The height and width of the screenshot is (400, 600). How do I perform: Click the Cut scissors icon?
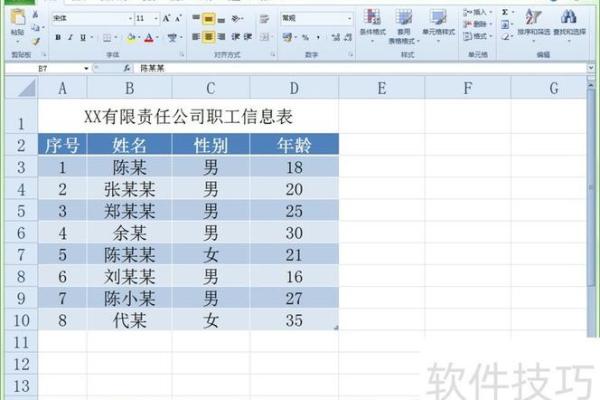tap(35, 15)
